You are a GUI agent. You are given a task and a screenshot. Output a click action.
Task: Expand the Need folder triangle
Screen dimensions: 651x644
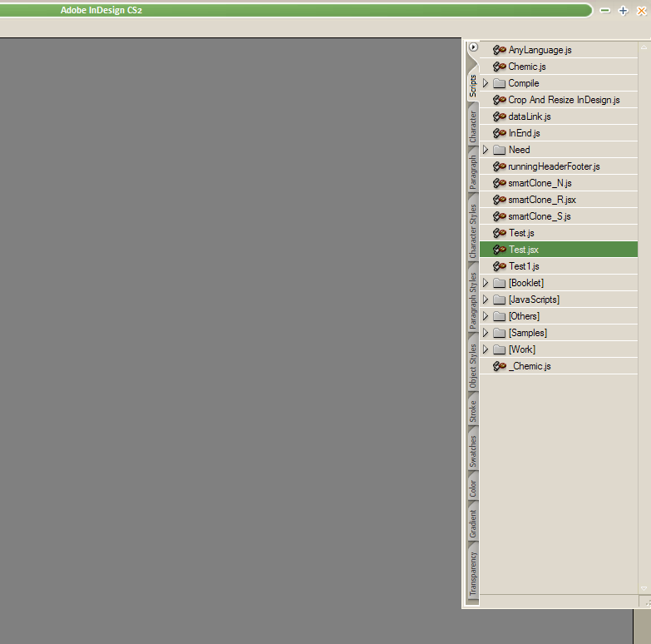(486, 150)
